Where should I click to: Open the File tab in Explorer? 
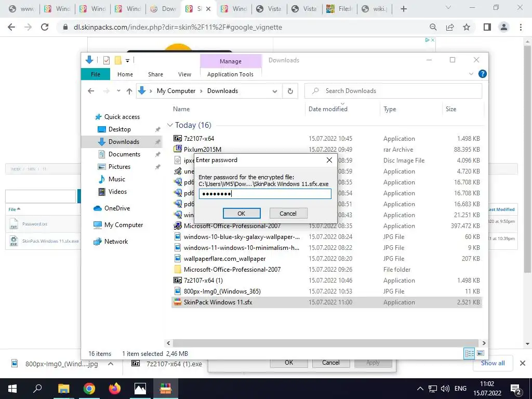[x=96, y=74]
